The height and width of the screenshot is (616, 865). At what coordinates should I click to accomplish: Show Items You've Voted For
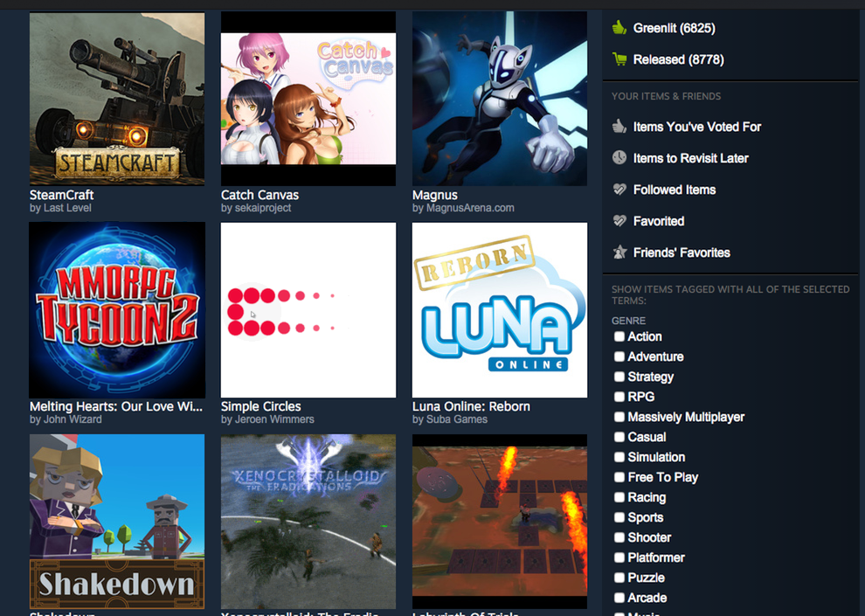coord(696,127)
